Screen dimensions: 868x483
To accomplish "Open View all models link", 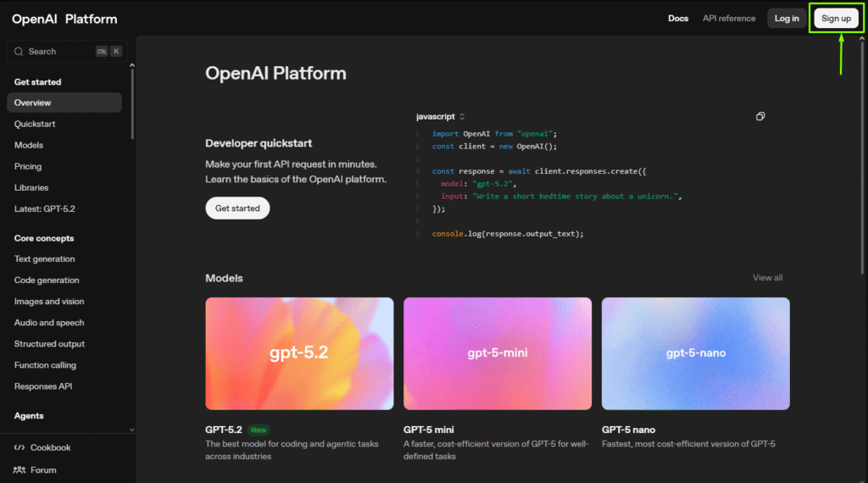I will 767,278.
